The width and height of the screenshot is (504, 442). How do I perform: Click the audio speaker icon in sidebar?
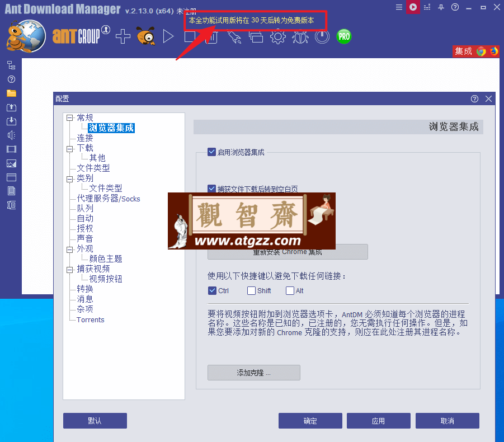pyautogui.click(x=11, y=135)
